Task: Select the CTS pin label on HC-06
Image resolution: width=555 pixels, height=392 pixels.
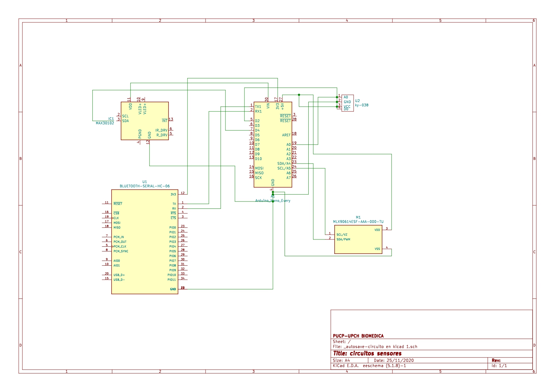Action: (x=173, y=218)
